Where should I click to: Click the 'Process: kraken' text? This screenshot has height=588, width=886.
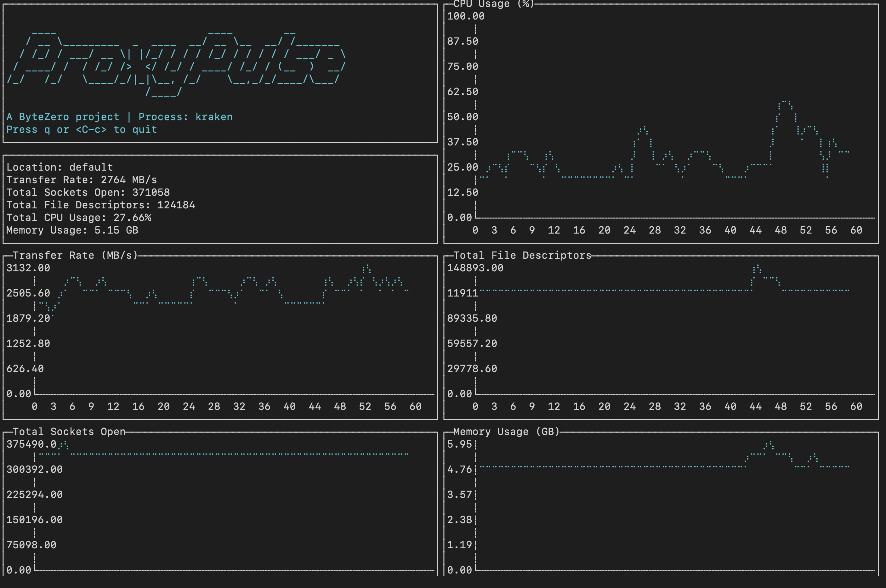point(186,117)
